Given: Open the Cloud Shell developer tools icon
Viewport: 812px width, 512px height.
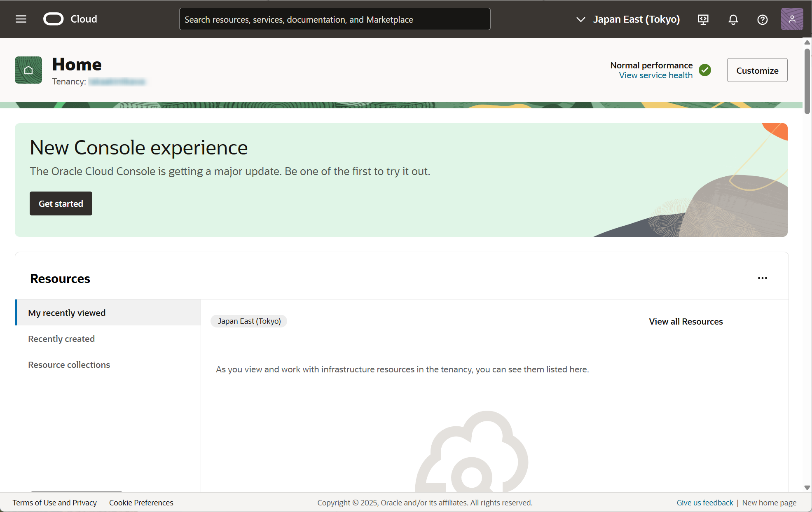Looking at the screenshot, I should pyautogui.click(x=703, y=19).
